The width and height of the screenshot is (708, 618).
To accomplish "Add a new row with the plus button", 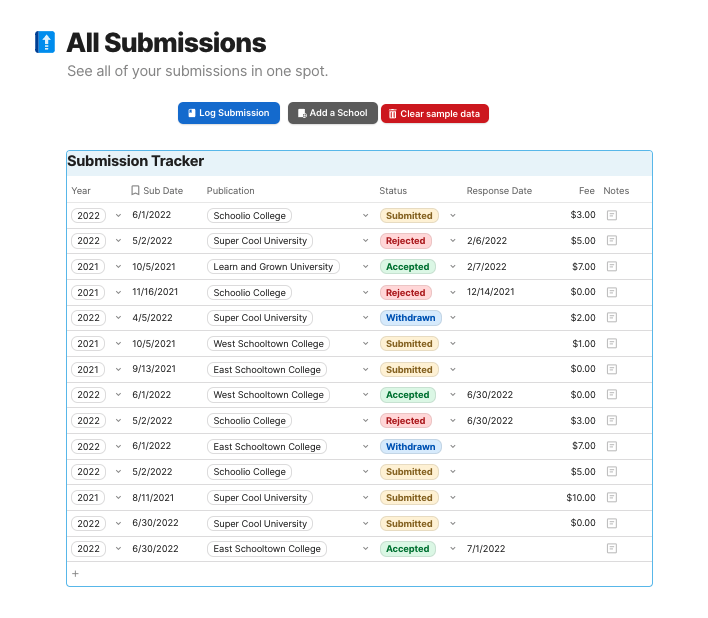I will coord(75,574).
